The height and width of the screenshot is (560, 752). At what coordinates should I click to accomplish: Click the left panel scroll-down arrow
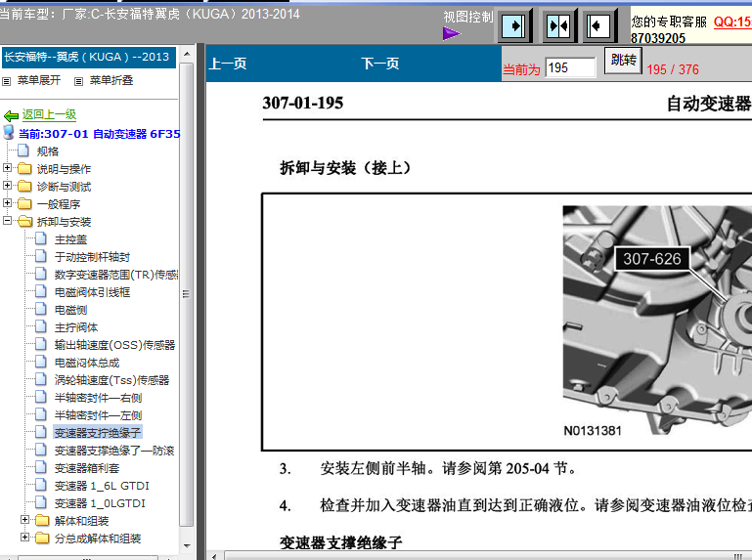[187, 545]
